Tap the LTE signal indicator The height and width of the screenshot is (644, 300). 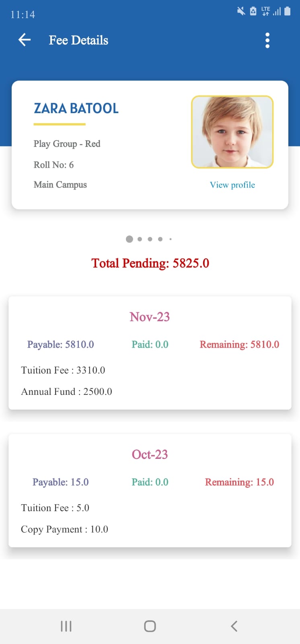click(x=265, y=11)
